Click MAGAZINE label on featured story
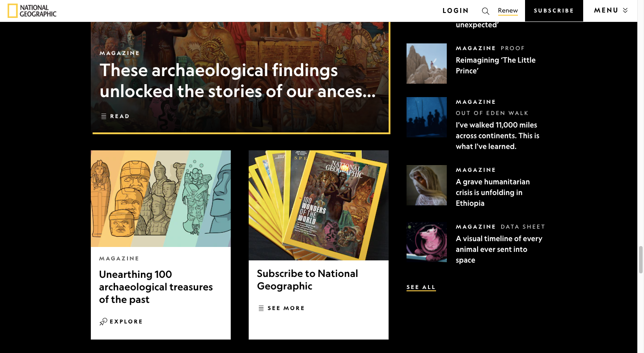 [x=119, y=53]
